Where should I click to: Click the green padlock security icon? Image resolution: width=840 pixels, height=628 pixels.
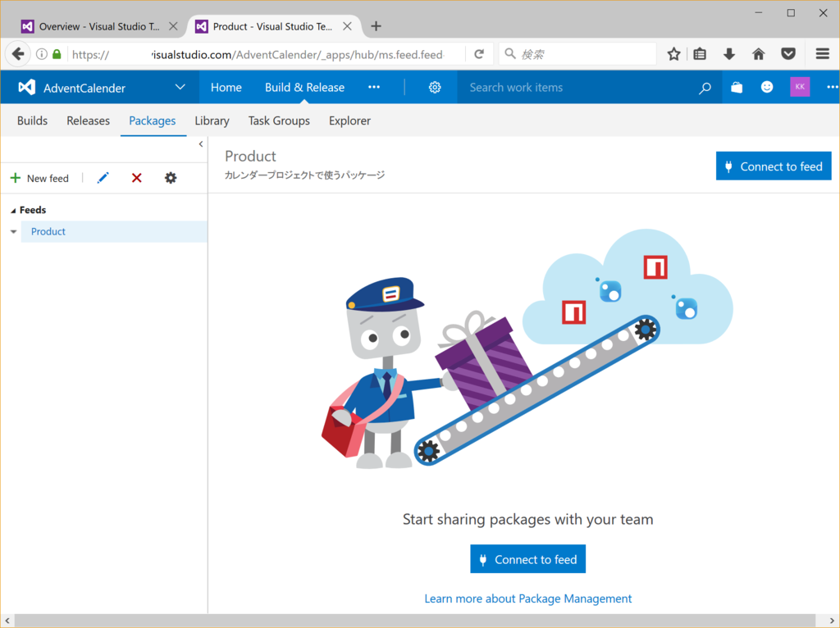[57, 54]
